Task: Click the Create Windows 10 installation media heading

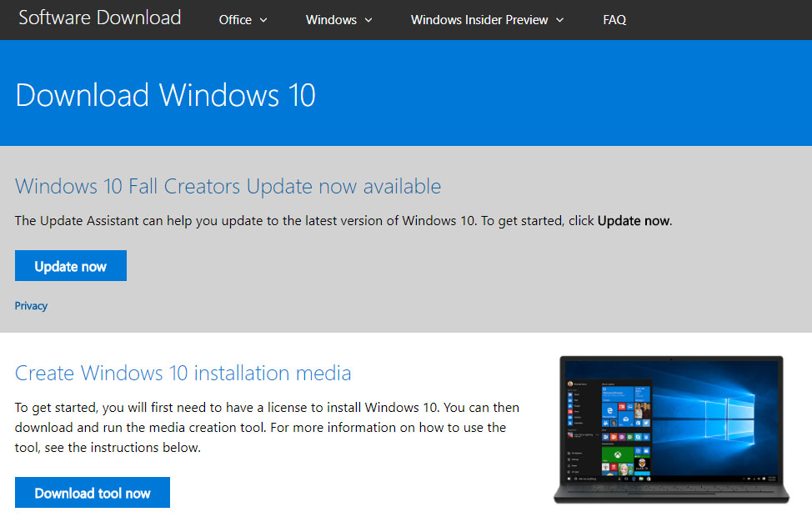Action: (183, 373)
